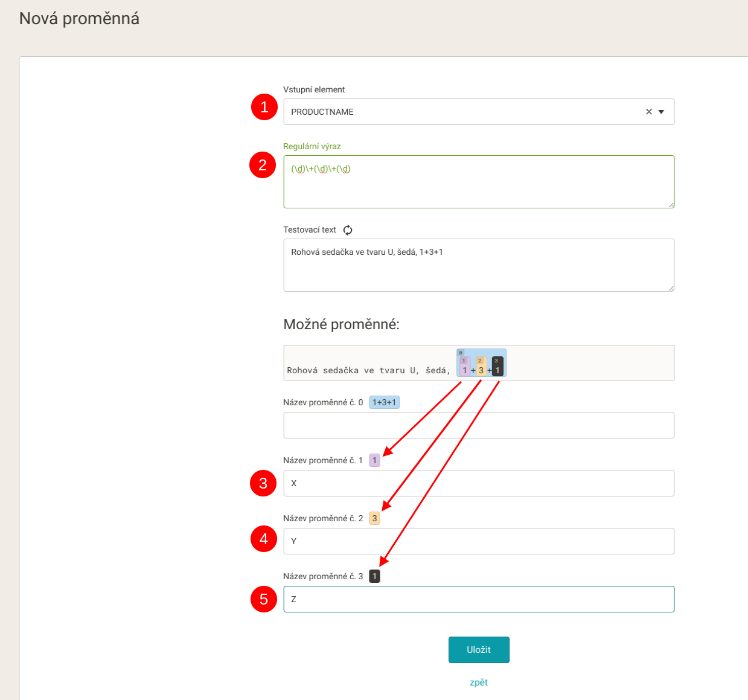This screenshot has height=700, width=748.
Task: Click the variable 3 name field containing Z
Action: [x=479, y=599]
